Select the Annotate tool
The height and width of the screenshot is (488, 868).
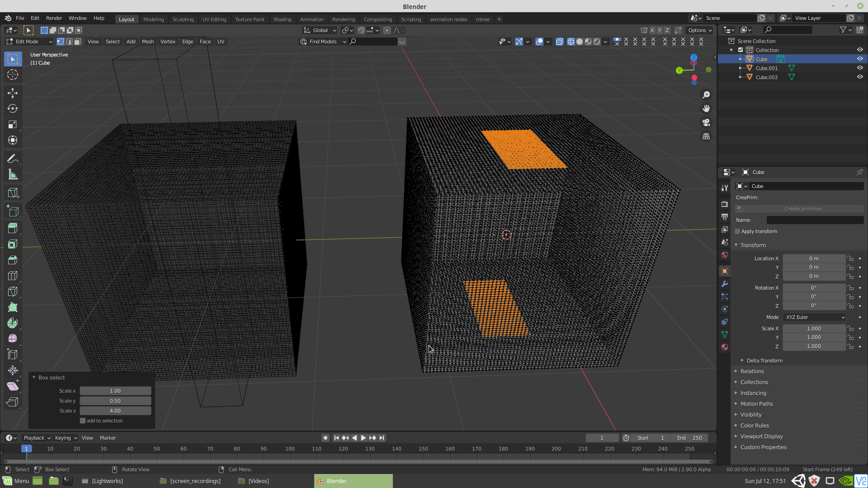point(13,158)
